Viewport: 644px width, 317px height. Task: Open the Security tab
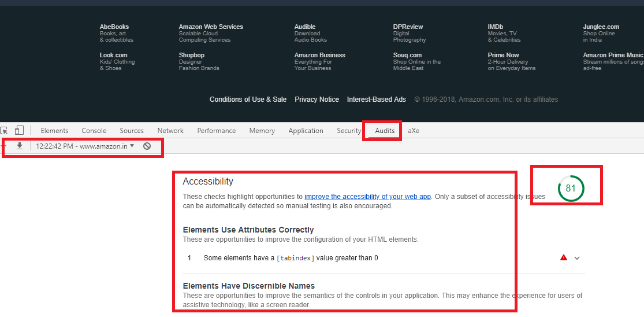click(x=349, y=131)
